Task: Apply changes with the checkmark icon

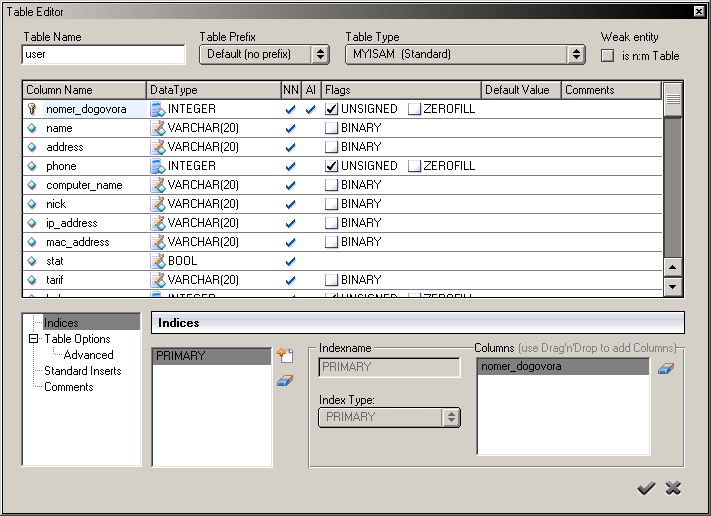Action: 646,488
